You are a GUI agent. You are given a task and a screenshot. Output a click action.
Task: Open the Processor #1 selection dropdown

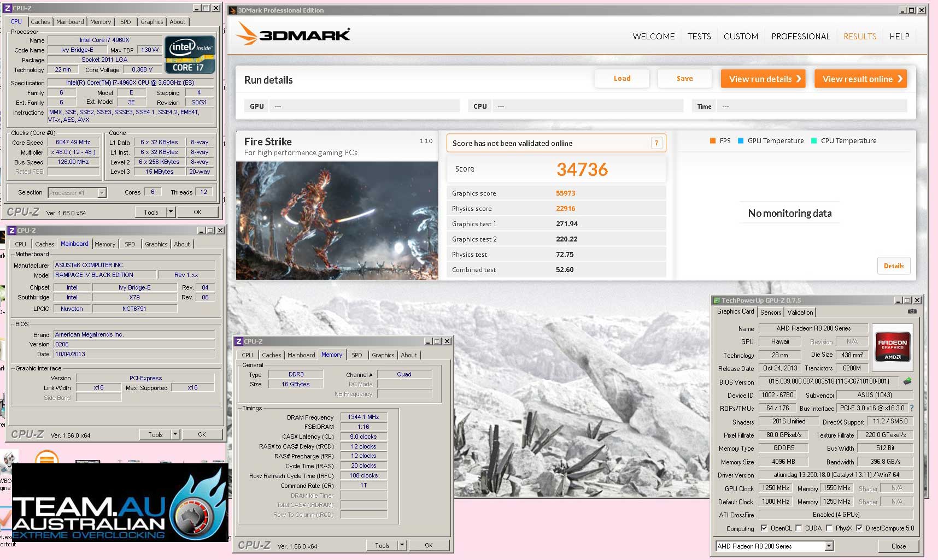click(102, 192)
